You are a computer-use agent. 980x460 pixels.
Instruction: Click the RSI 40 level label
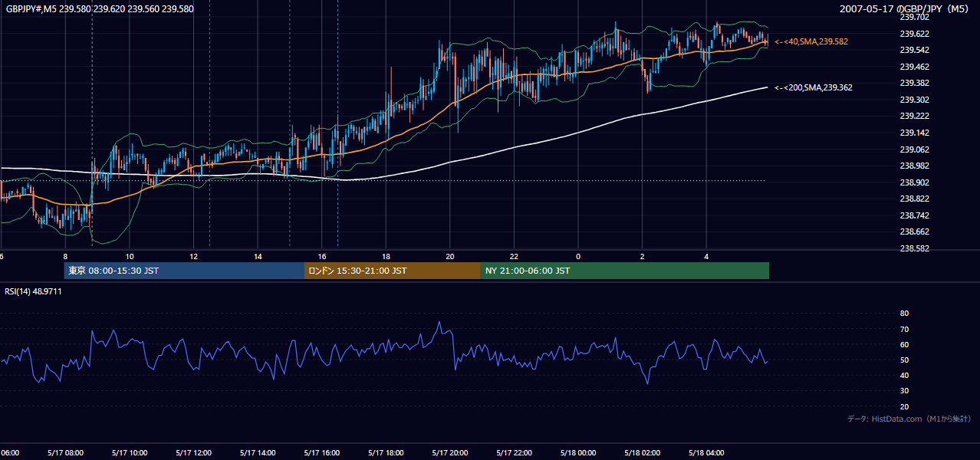[x=904, y=375]
